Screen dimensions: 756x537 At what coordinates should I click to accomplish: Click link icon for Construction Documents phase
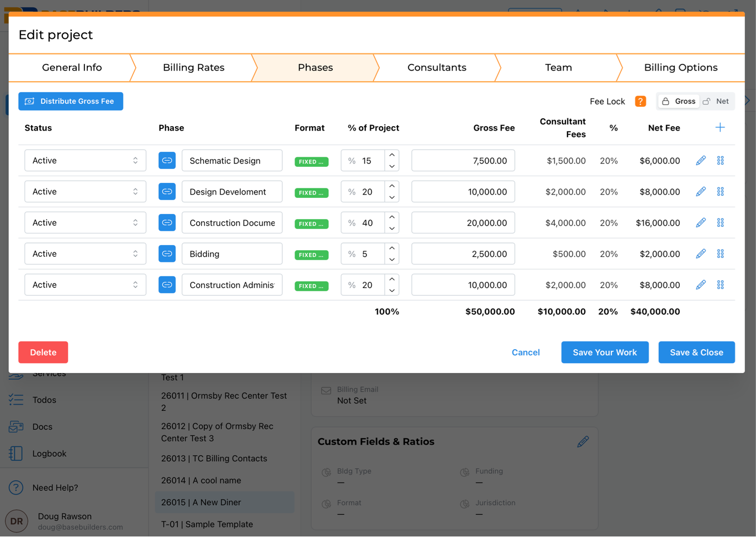[167, 223]
